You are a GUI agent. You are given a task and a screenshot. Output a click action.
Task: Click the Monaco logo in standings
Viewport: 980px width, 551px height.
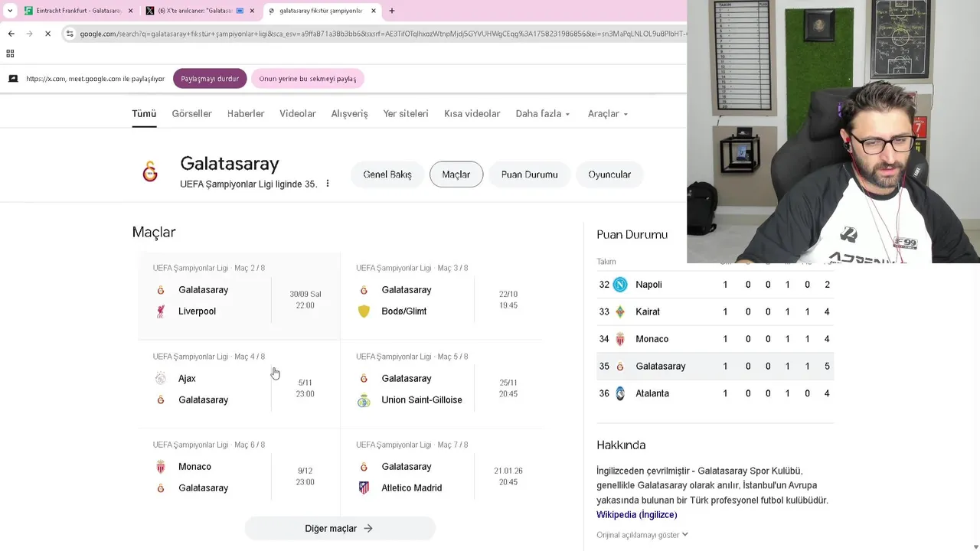(x=620, y=339)
